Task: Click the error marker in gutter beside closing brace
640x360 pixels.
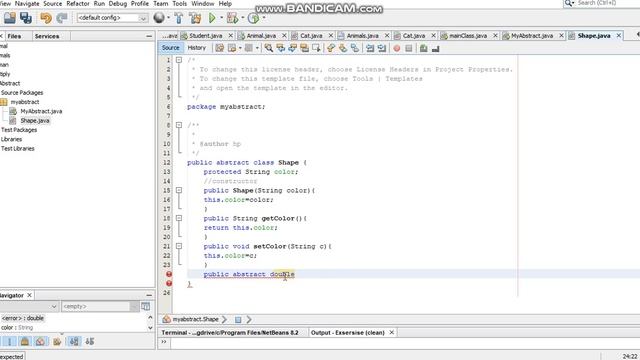Action: (x=169, y=283)
